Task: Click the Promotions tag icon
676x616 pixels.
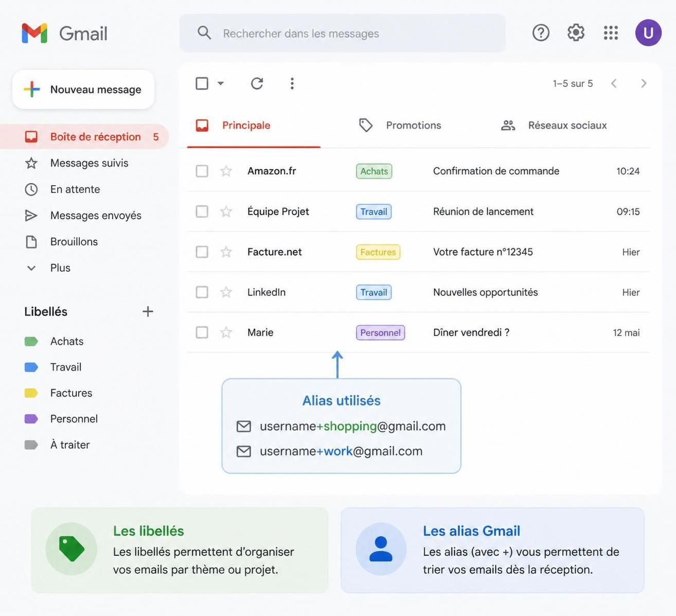Action: point(366,125)
